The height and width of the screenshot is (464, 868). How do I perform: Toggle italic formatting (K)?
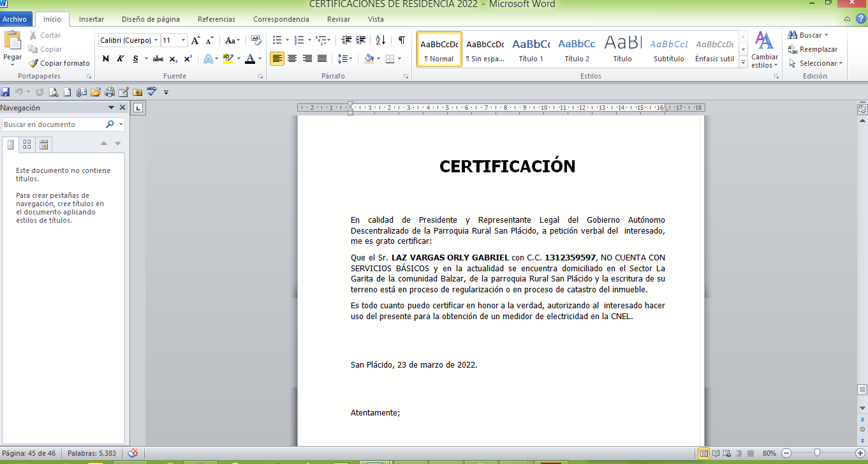point(120,59)
